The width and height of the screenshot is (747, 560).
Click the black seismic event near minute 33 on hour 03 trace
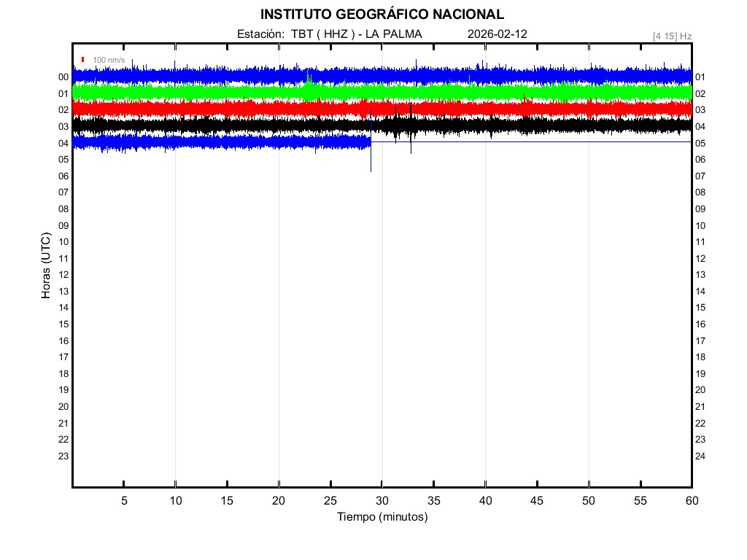pyautogui.click(x=411, y=128)
